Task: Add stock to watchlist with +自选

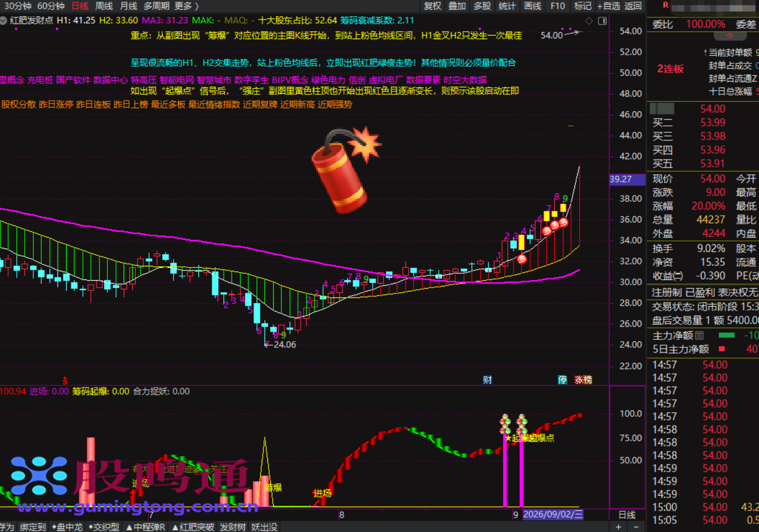Action: point(608,6)
